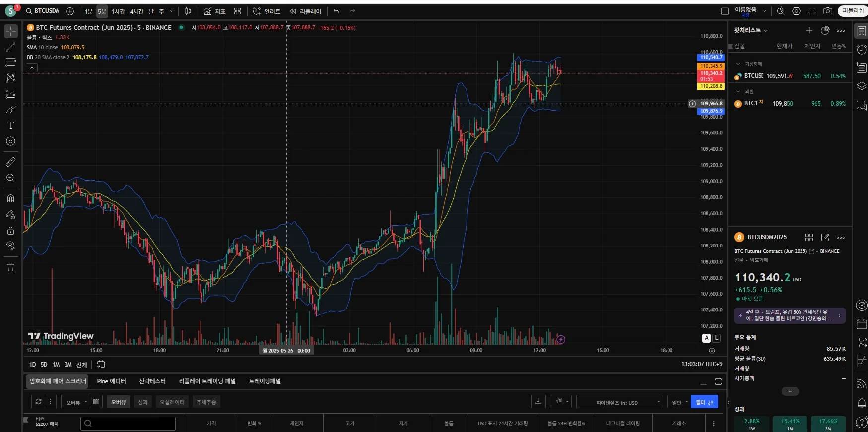Create an alert with 얼러트 button
The height and width of the screenshot is (432, 868).
click(x=267, y=11)
